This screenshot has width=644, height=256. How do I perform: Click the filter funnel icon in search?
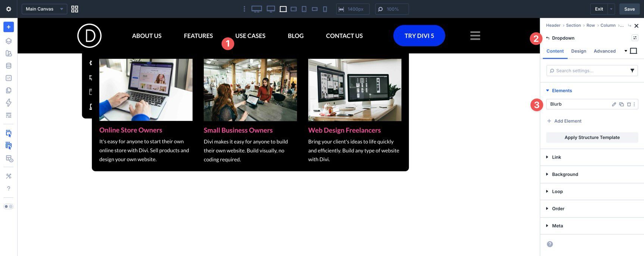point(632,71)
